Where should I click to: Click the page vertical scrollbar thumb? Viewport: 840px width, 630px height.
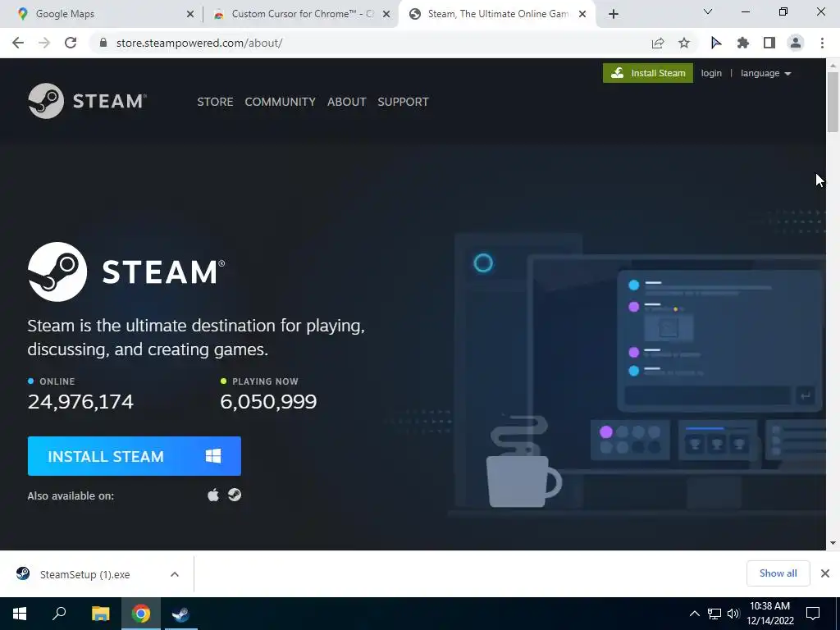pos(833,101)
